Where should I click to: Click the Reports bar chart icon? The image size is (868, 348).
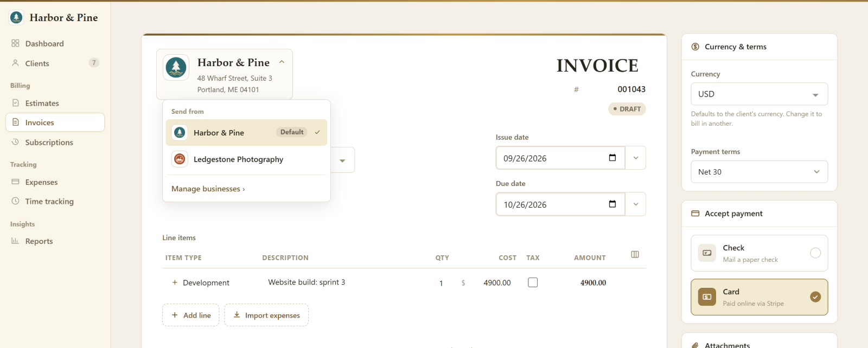15,241
